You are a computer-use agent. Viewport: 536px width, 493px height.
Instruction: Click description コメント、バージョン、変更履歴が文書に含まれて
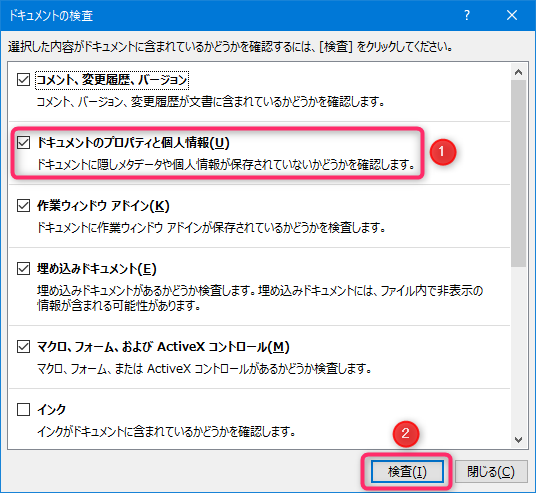point(210,102)
